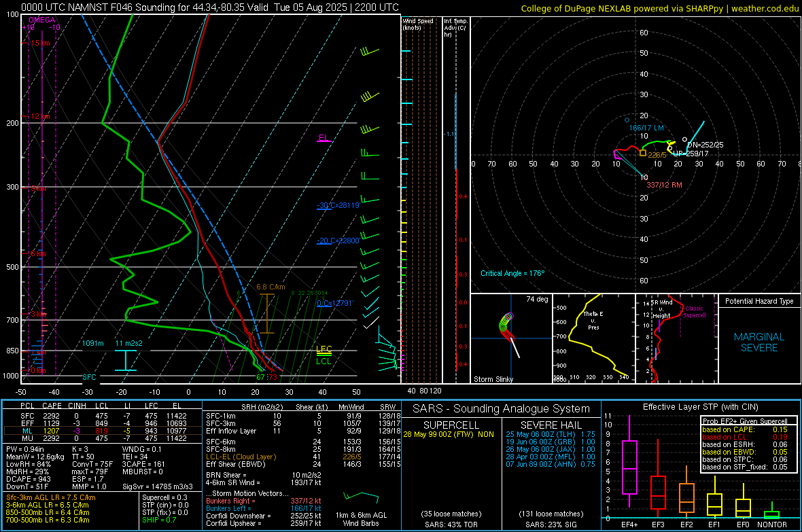Image resolution: width=802 pixels, height=532 pixels.
Task: Click the 'BRN Shear =' row
Action: pyautogui.click(x=264, y=475)
